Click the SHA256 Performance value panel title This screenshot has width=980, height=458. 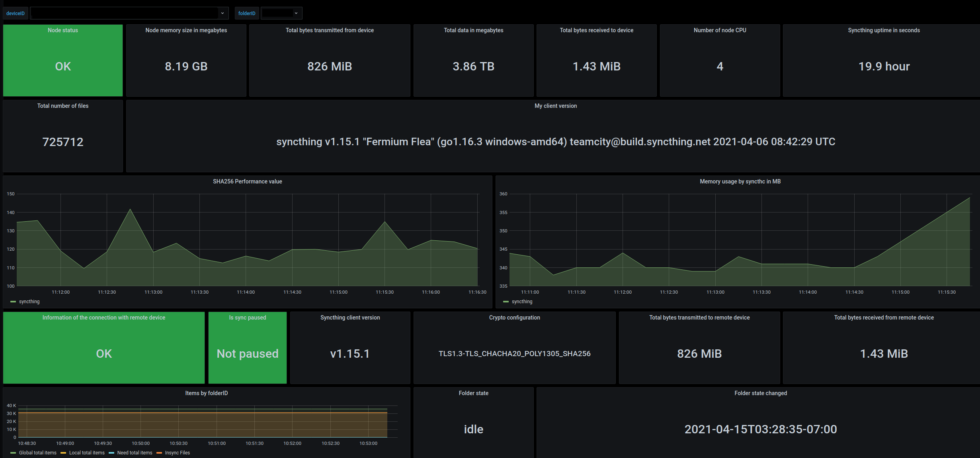tap(247, 181)
